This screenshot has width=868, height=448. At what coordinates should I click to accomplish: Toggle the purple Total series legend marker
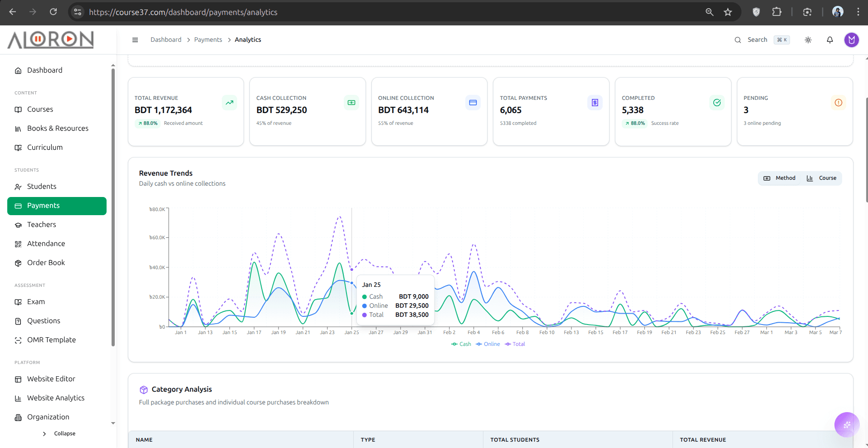(507, 344)
